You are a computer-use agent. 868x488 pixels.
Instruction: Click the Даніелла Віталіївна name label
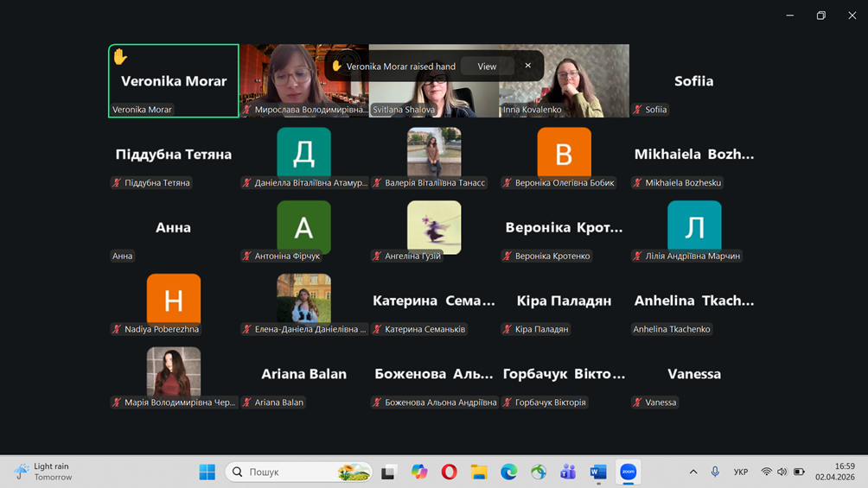click(311, 182)
